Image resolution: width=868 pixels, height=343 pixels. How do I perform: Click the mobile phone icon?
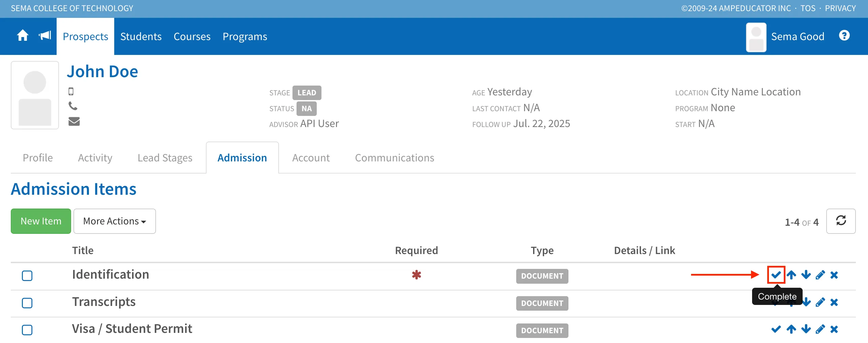71,91
